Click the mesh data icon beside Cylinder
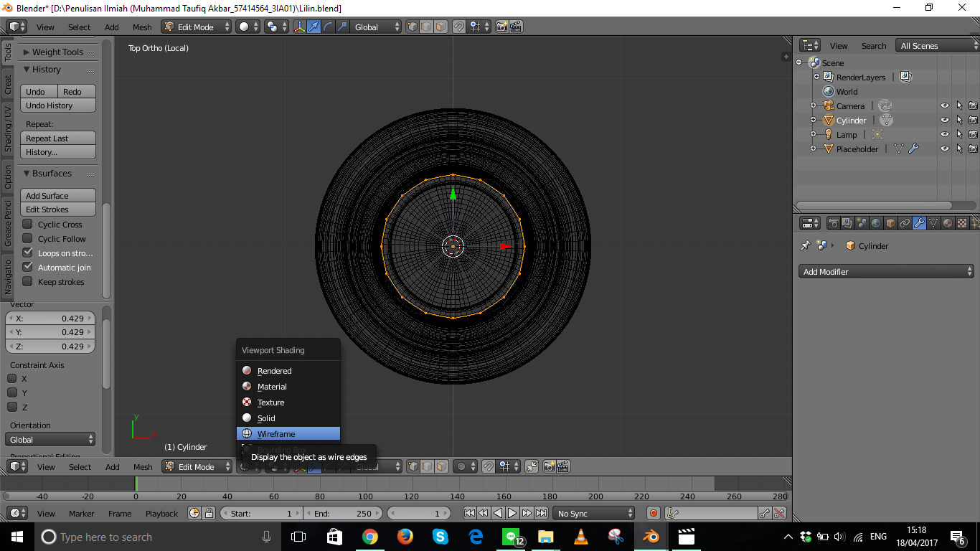980x551 pixels. point(886,120)
